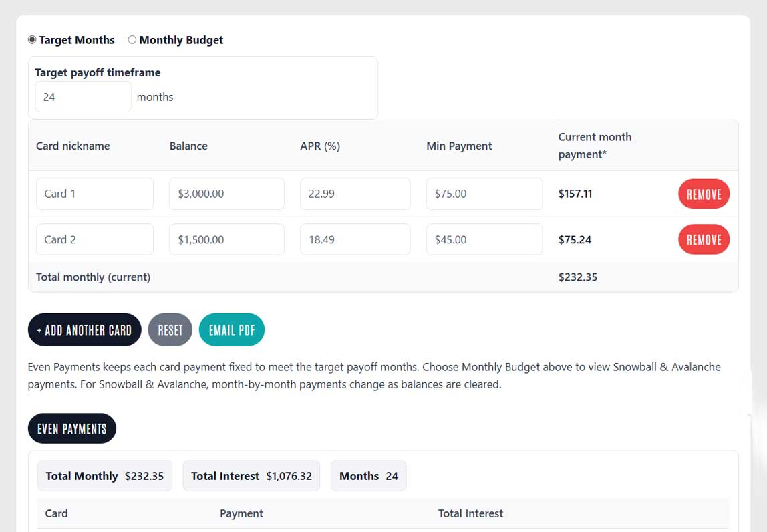Screen dimensions: 767x532
Task: Select the Target Months radio button
Action: point(31,39)
